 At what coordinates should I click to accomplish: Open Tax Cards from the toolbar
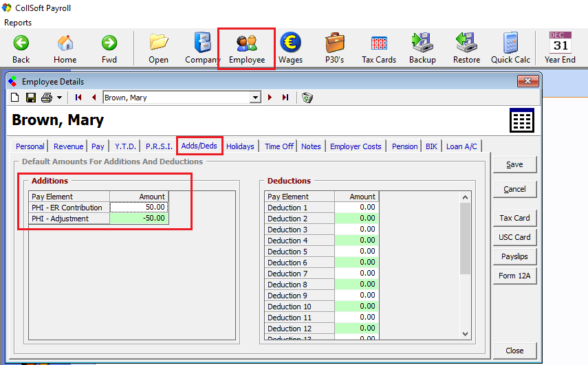click(379, 47)
